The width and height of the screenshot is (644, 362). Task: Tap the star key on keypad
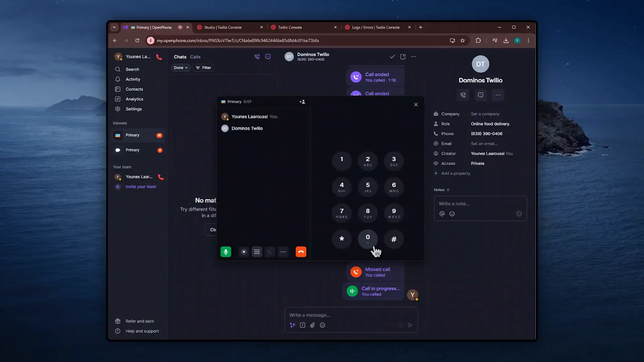click(x=342, y=239)
